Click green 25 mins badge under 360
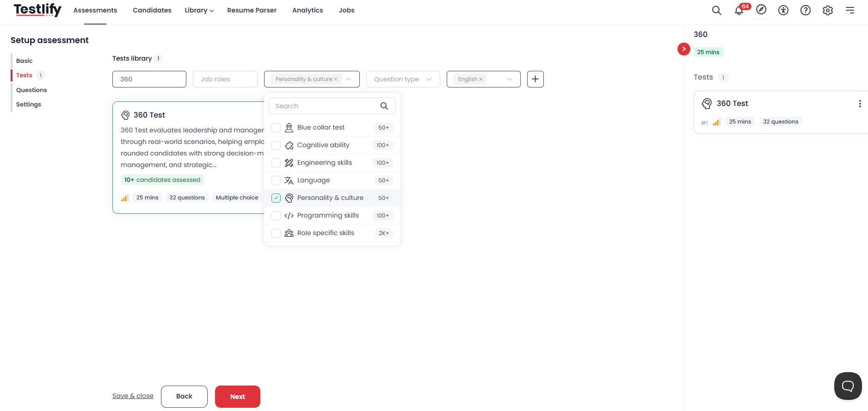Screen dimensions: 868x411 [x=708, y=52]
